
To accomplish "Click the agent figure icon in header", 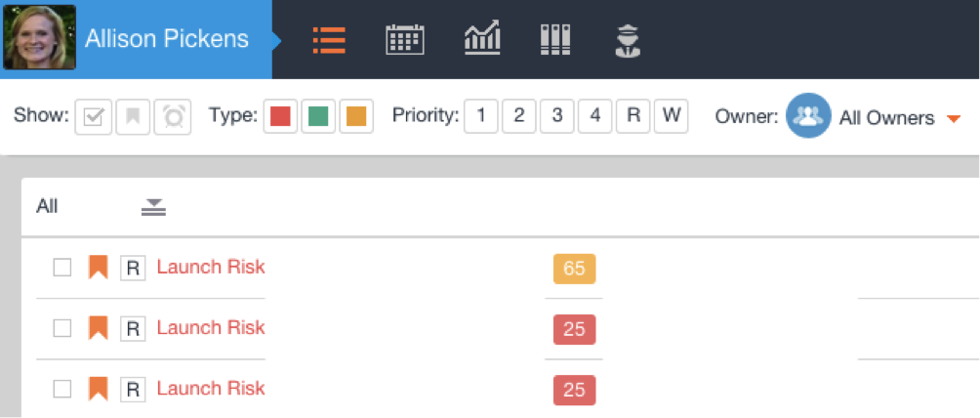I will [628, 39].
